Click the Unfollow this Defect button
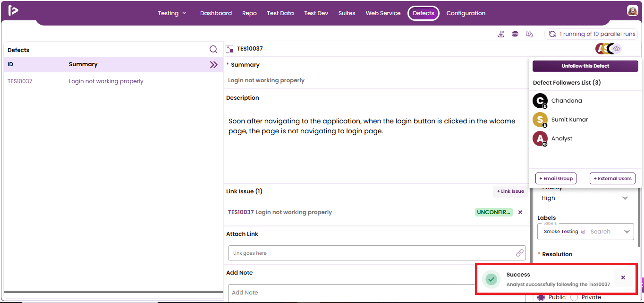 [585, 66]
